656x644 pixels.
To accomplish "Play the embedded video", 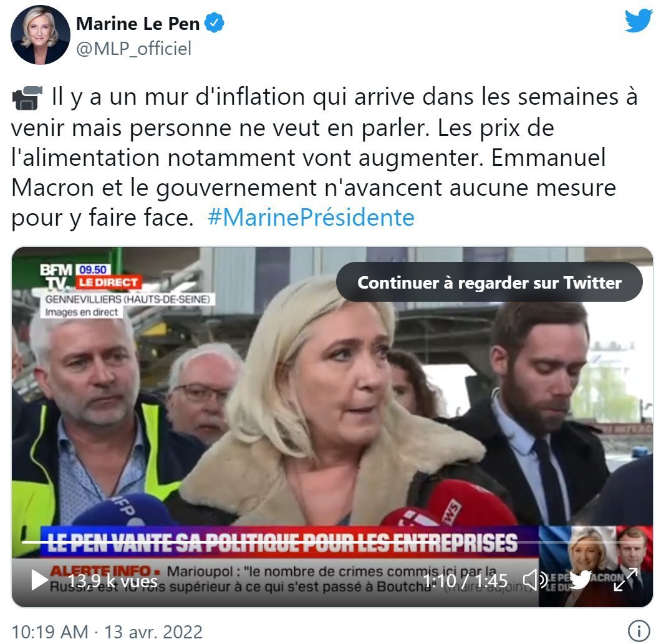I will pyautogui.click(x=39, y=580).
